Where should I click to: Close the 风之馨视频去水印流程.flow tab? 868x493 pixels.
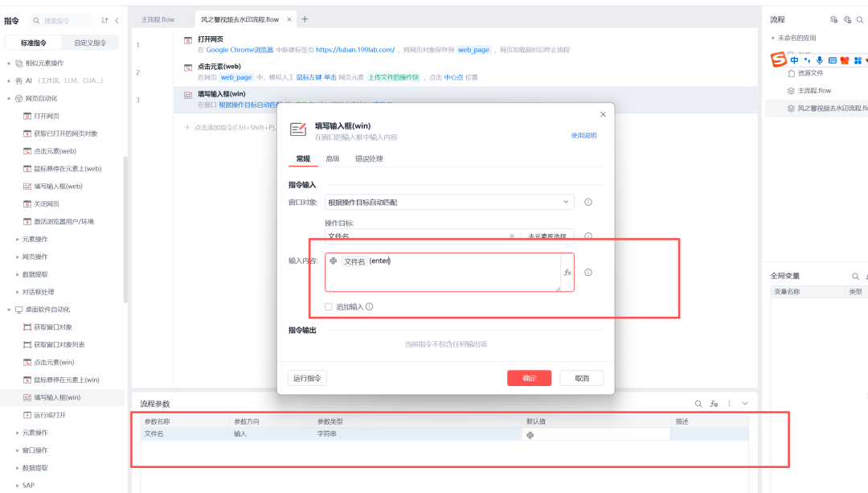click(x=289, y=19)
